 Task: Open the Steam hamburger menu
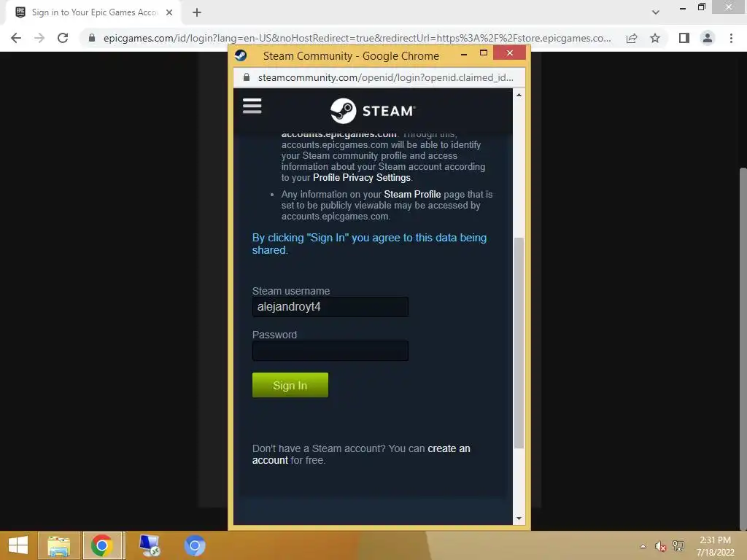(252, 106)
